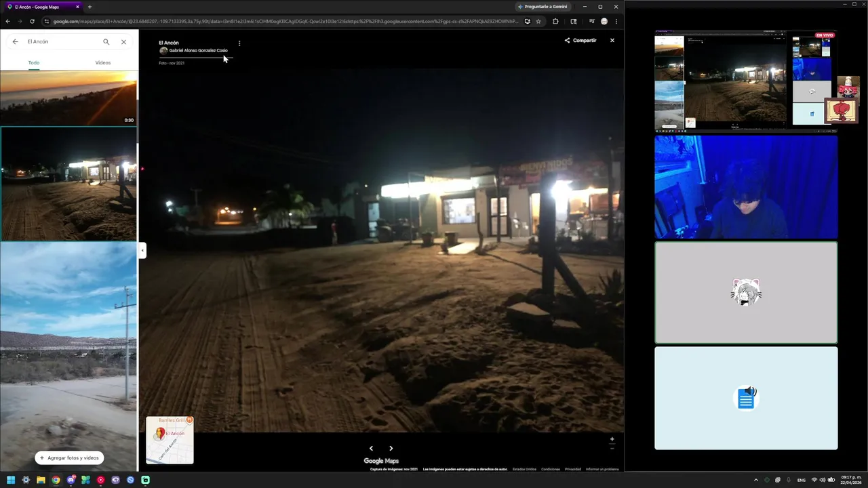Show hidden system tray icons

[756, 480]
